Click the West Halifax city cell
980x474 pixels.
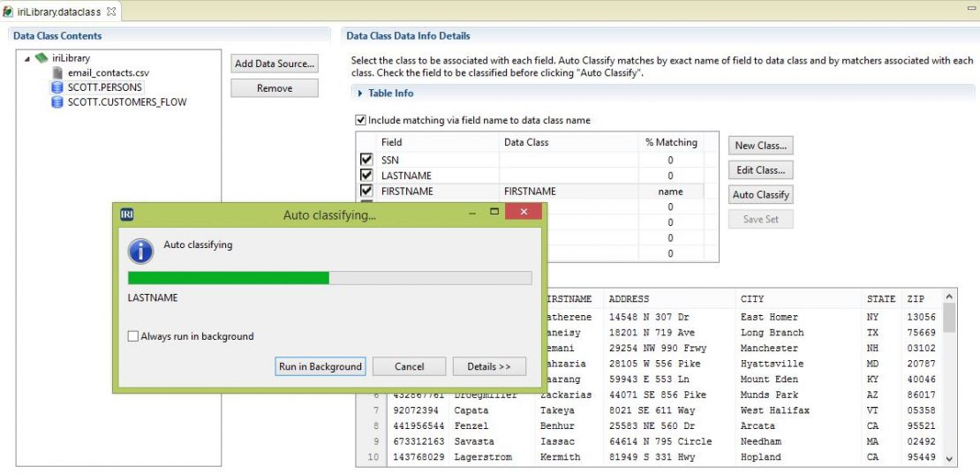775,410
